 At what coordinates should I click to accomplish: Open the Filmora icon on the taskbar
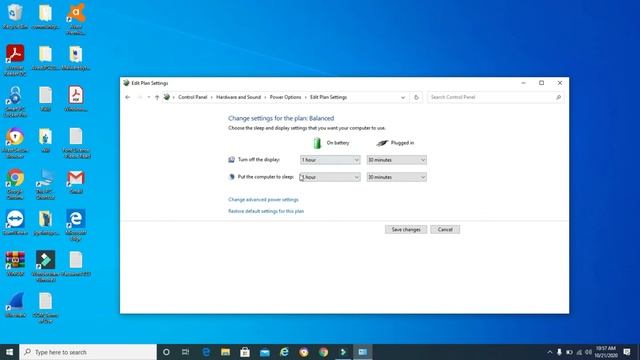coord(343,352)
